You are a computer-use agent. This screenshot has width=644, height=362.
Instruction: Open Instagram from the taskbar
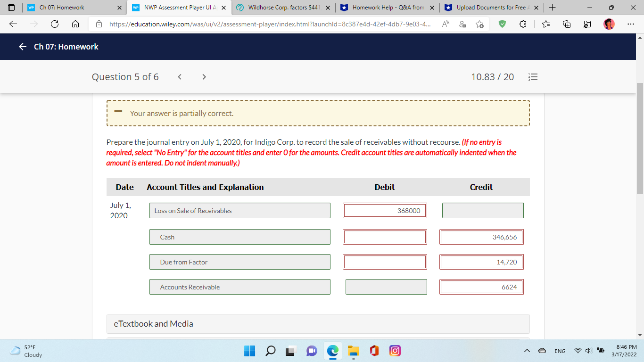point(395,351)
